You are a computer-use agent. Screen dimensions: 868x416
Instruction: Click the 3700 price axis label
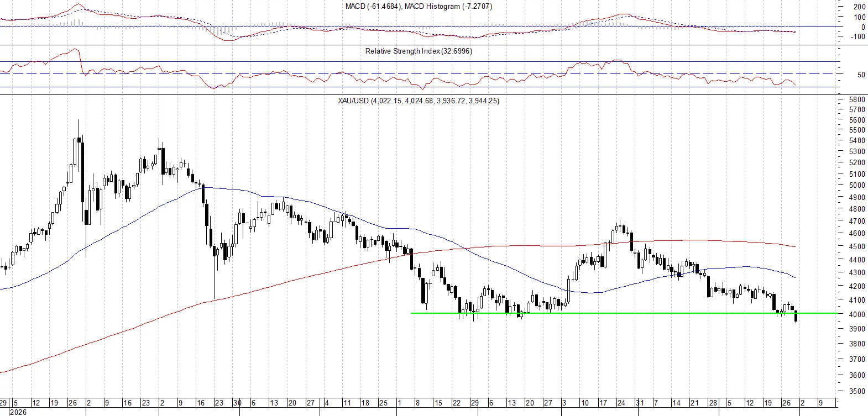pyautogui.click(x=857, y=360)
